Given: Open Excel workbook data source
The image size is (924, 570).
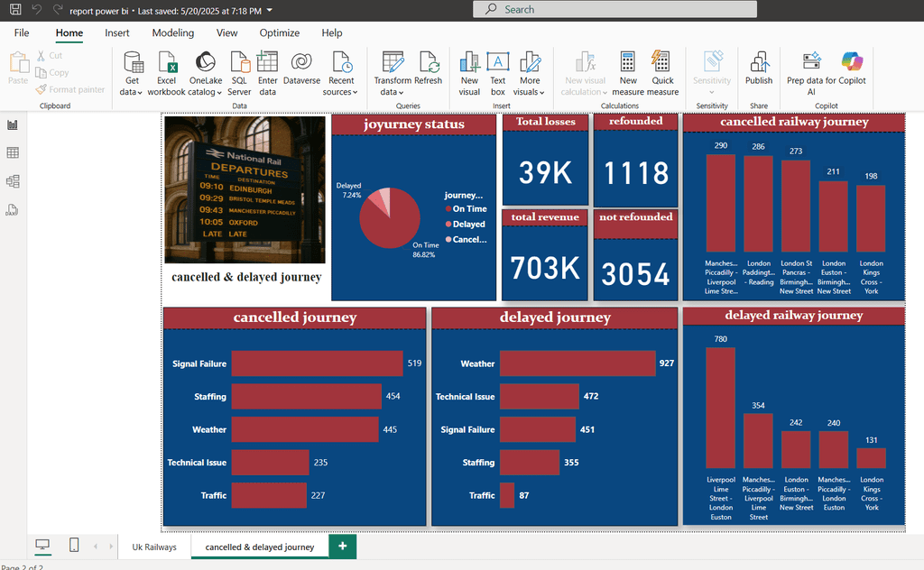Looking at the screenshot, I should click(166, 73).
